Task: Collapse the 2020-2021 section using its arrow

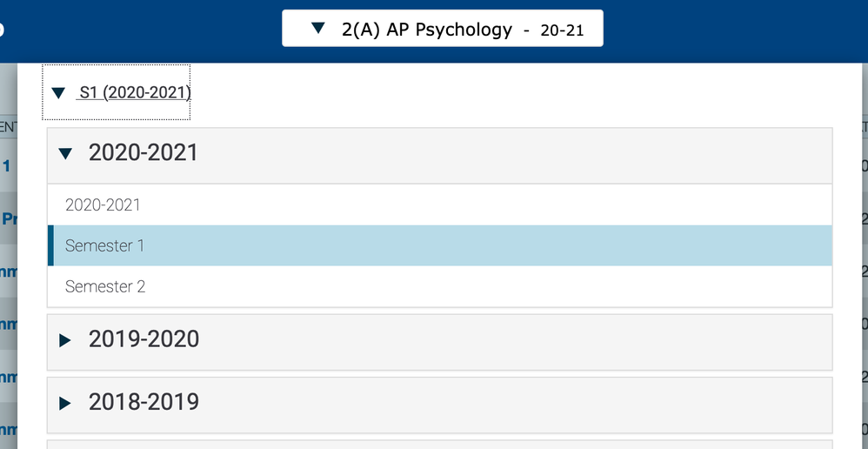Action: (64, 154)
